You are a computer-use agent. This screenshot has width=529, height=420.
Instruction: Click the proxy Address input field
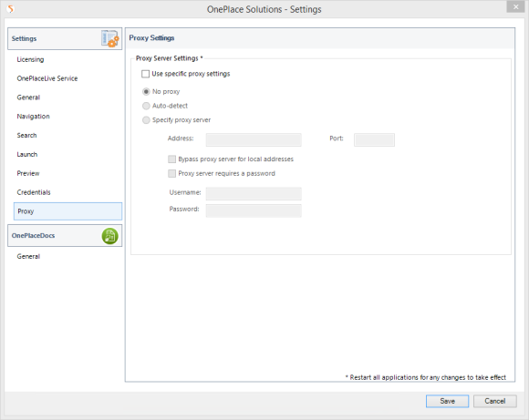point(254,139)
